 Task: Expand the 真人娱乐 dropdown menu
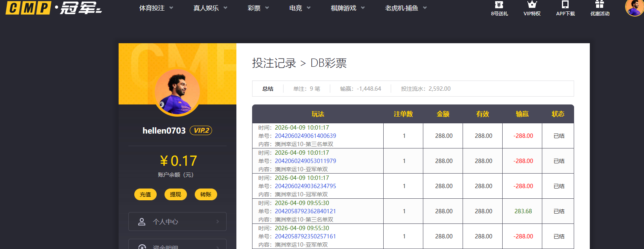tap(210, 8)
